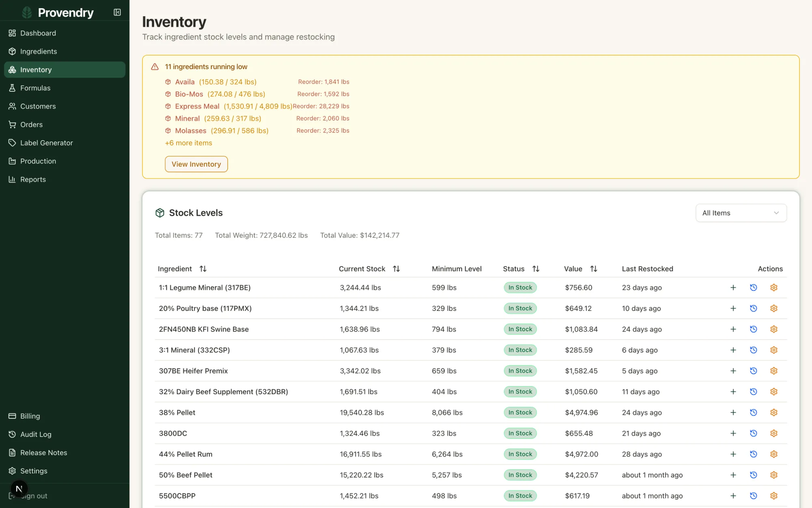Open the All Items filter dropdown
This screenshot has height=508, width=812.
(741, 213)
